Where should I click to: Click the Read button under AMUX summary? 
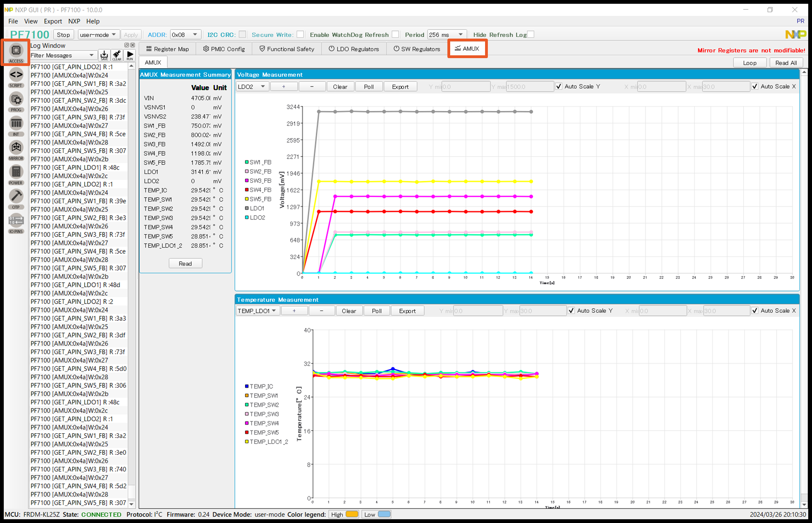tap(185, 264)
